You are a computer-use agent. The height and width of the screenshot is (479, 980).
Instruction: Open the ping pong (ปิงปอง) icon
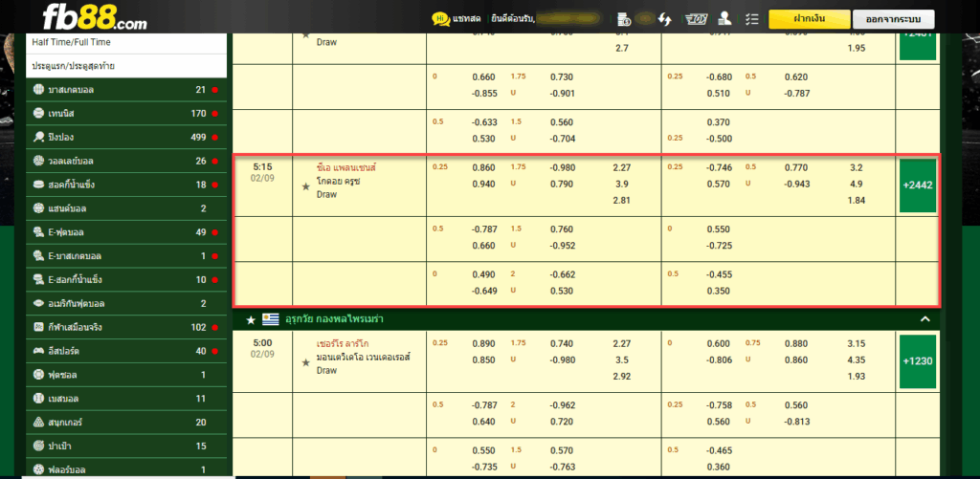click(x=38, y=138)
